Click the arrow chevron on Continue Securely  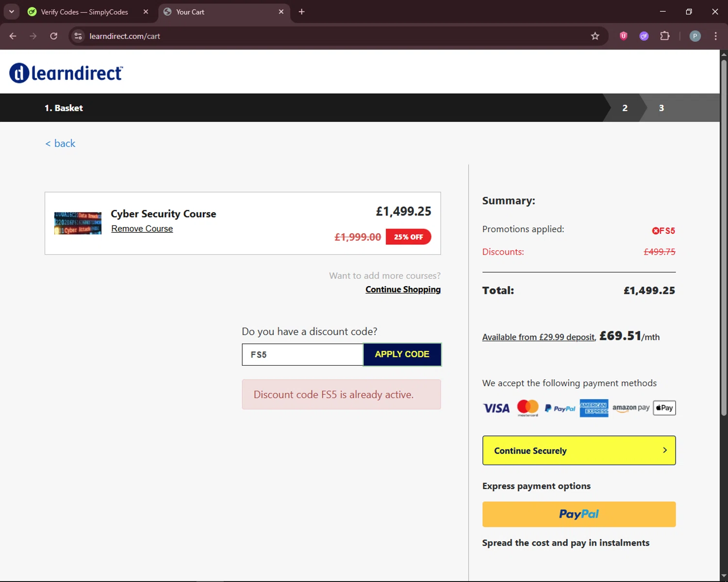665,450
